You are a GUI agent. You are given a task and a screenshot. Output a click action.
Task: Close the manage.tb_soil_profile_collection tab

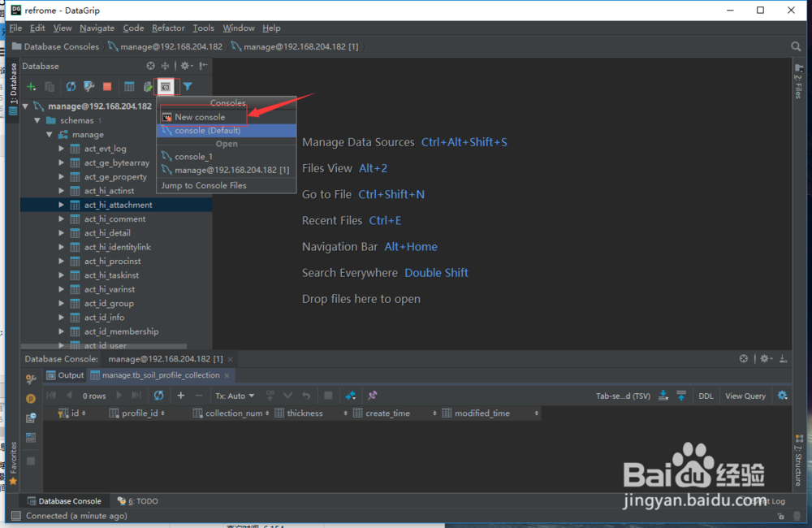click(227, 375)
